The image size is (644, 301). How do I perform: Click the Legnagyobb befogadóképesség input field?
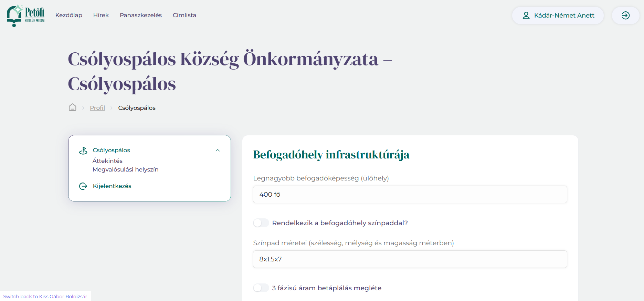click(410, 195)
